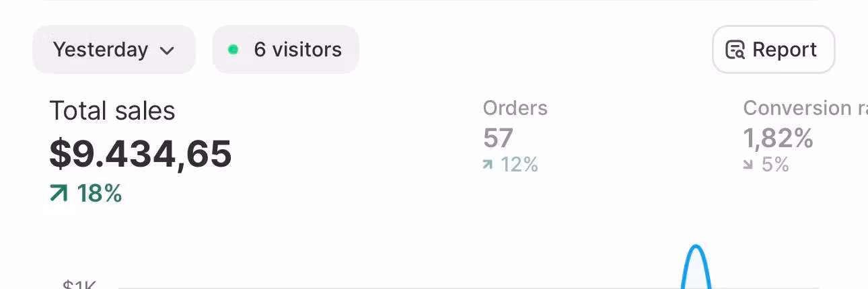Click the chevron arrow beside Yesterday
The image size is (868, 289).
[x=168, y=50]
